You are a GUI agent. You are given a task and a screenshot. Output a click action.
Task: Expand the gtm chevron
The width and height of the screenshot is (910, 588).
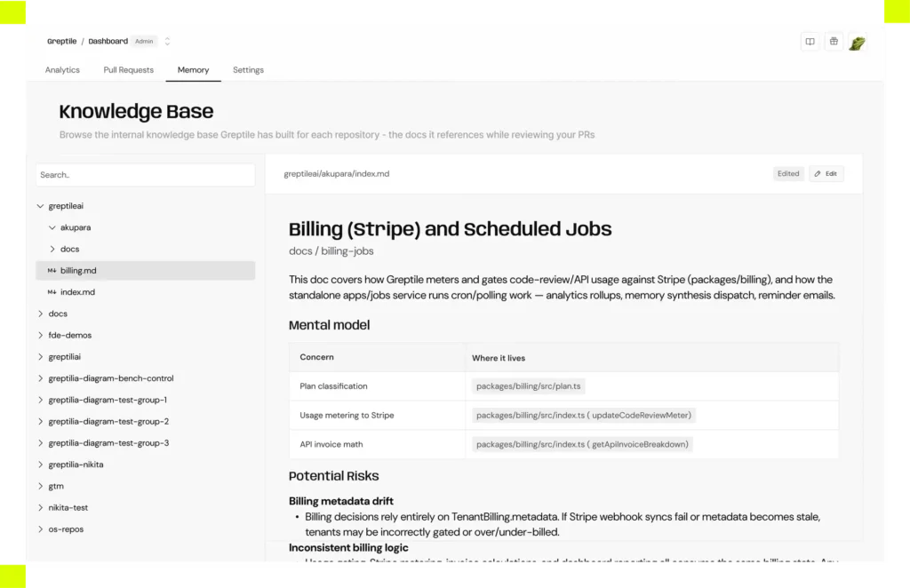tap(40, 486)
